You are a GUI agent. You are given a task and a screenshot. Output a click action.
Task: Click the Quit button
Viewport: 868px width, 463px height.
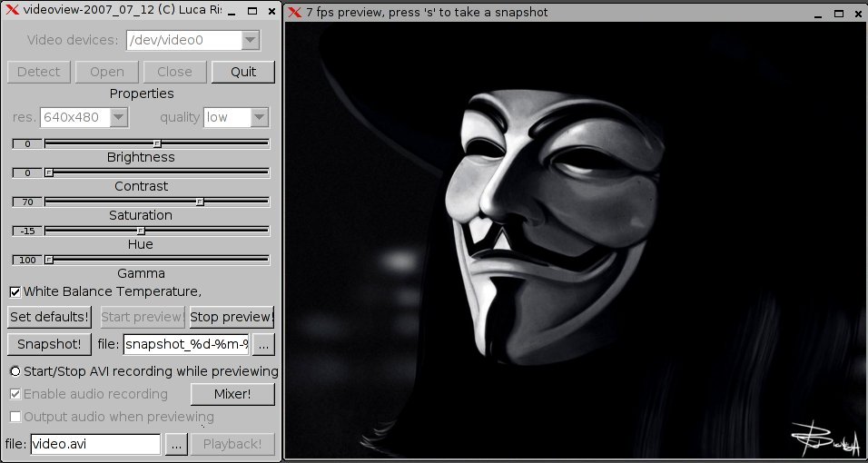pyautogui.click(x=243, y=72)
